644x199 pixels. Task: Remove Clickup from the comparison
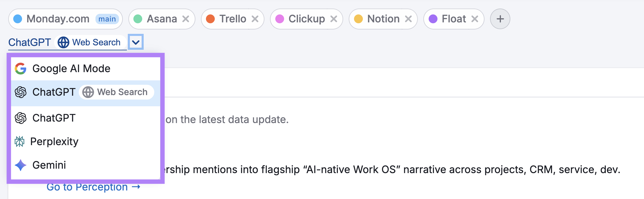pos(333,19)
